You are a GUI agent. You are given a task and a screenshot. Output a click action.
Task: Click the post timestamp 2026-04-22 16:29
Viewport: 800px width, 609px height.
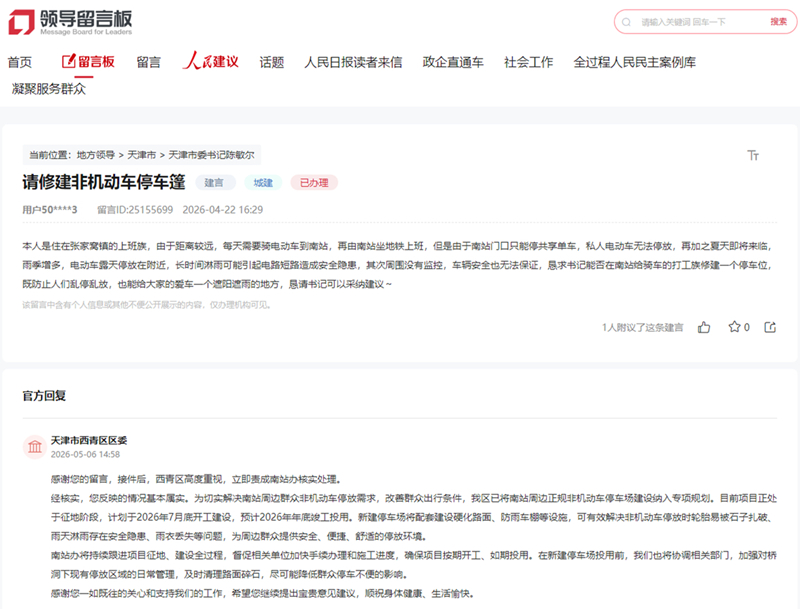[223, 210]
